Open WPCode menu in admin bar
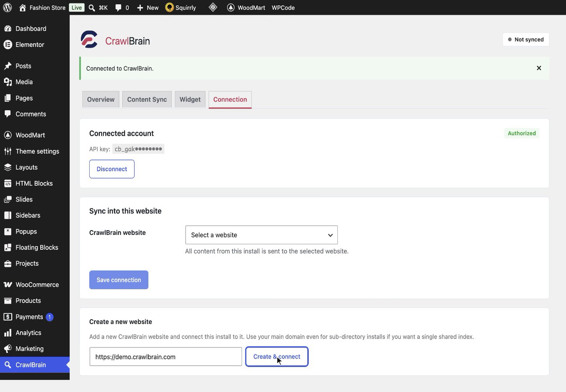 tap(283, 8)
